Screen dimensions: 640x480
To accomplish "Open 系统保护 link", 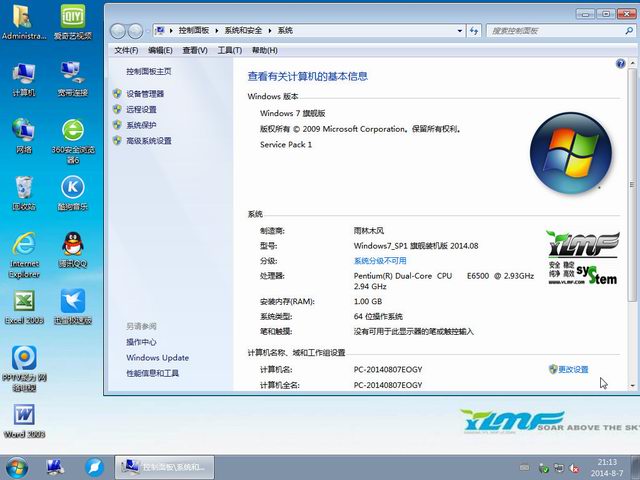I will pyautogui.click(x=141, y=125).
